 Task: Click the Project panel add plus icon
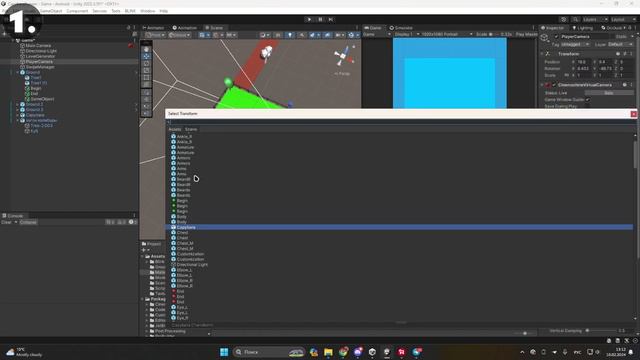point(144,250)
